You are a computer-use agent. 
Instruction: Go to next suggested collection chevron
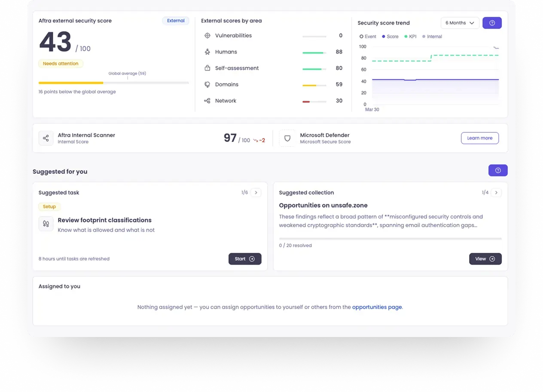coord(496,193)
